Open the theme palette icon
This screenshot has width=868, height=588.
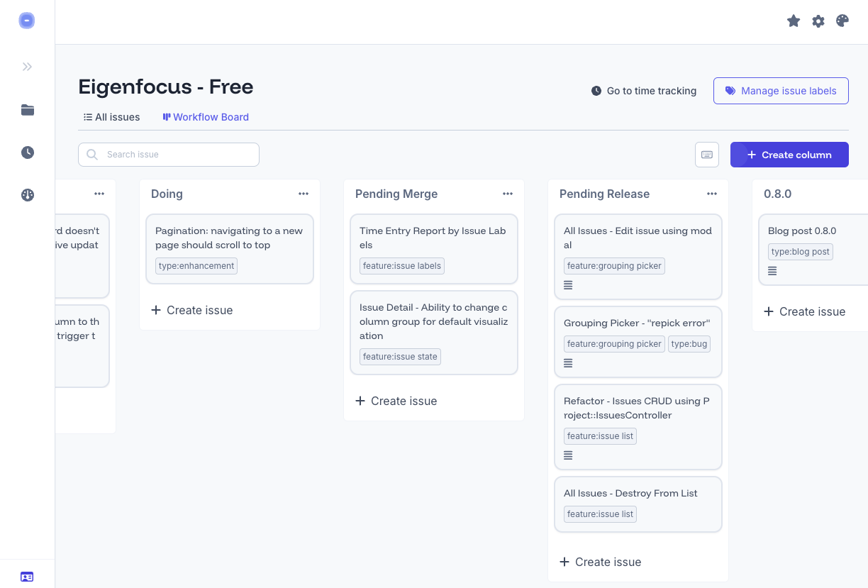(842, 21)
